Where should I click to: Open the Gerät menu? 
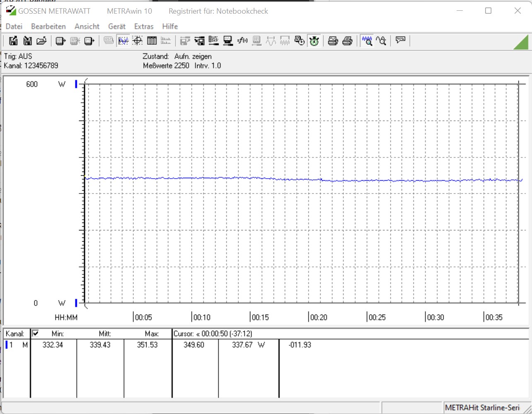point(117,26)
